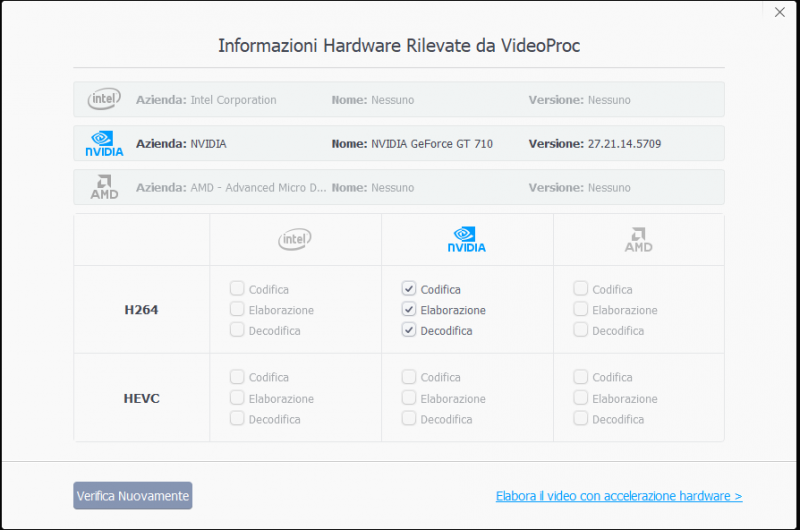Viewport: 800px width, 530px height.
Task: Enable HEVC Codifica under Intel
Action: (x=237, y=377)
